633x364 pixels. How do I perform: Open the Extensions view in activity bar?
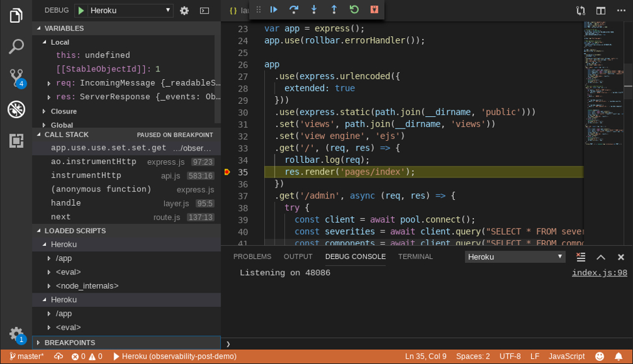coord(16,141)
